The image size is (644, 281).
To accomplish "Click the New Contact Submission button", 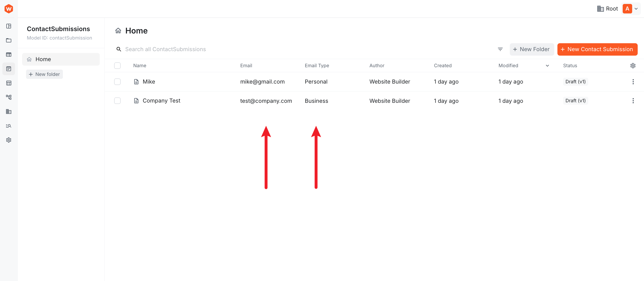I will pos(597,49).
